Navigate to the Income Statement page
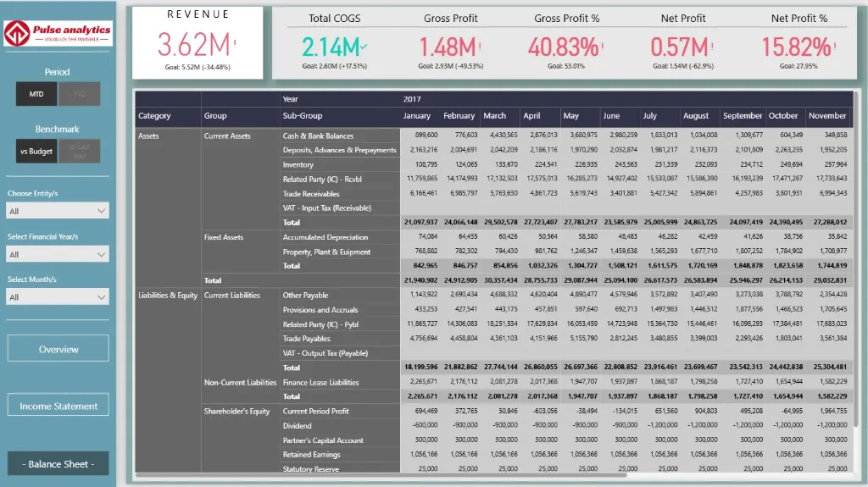 (58, 407)
